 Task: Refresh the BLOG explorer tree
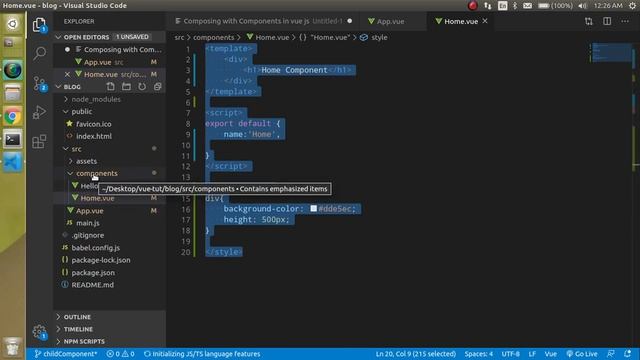[142, 87]
